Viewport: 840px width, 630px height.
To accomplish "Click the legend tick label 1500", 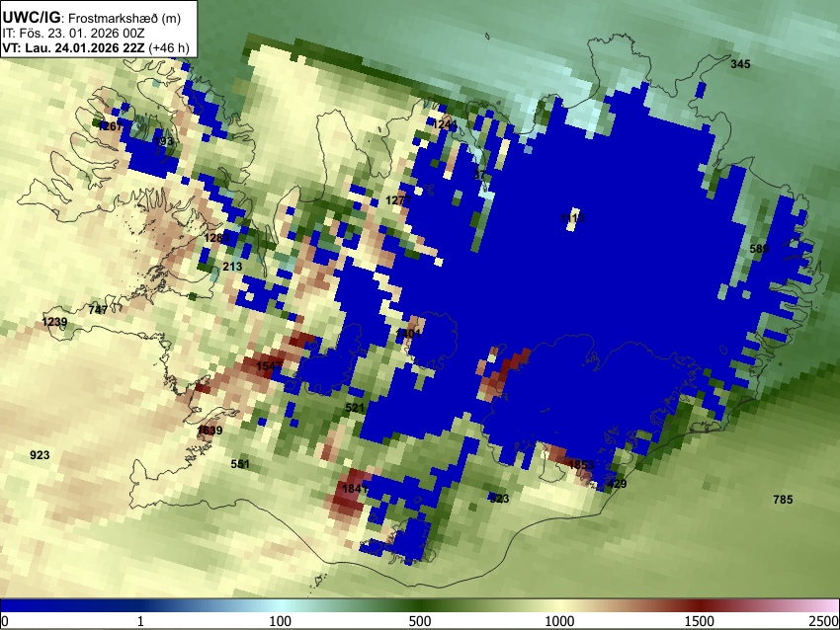I will click(x=700, y=621).
